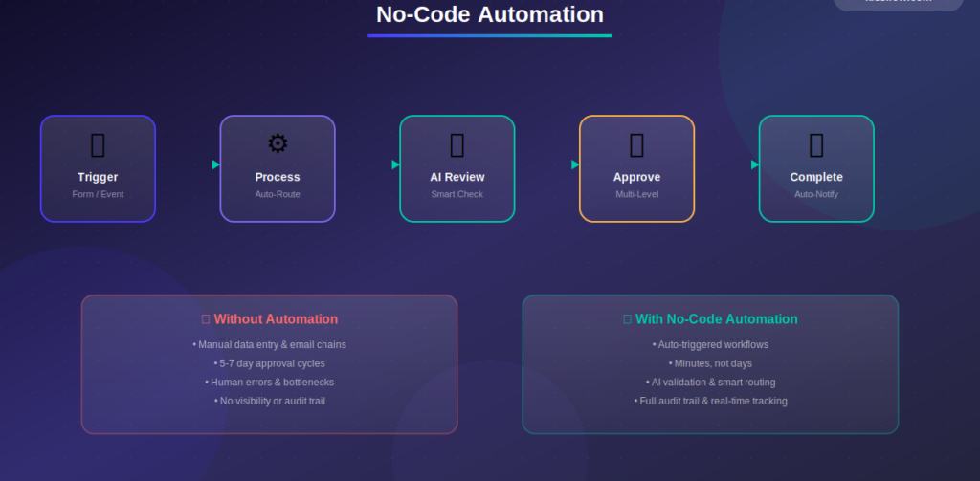Click the Form / Event subtitle
The image size is (980, 481).
pyautogui.click(x=99, y=194)
